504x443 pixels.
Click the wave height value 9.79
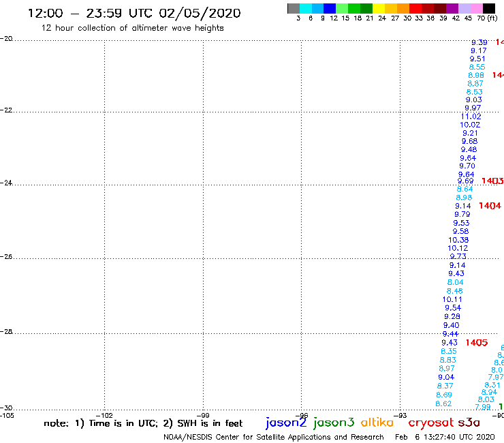click(x=462, y=214)
